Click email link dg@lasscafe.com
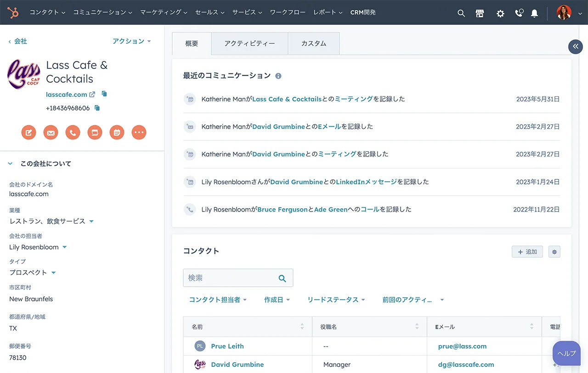The height and width of the screenshot is (373, 588). point(466,365)
